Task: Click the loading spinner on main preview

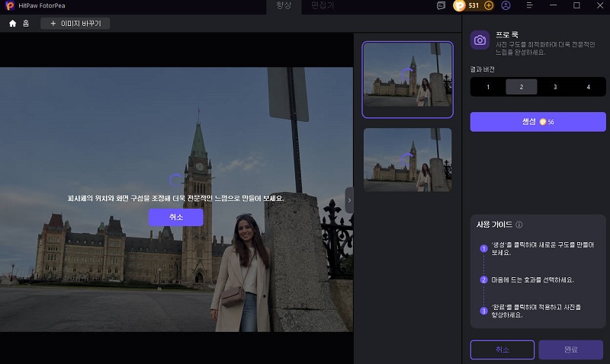Action: [175, 180]
